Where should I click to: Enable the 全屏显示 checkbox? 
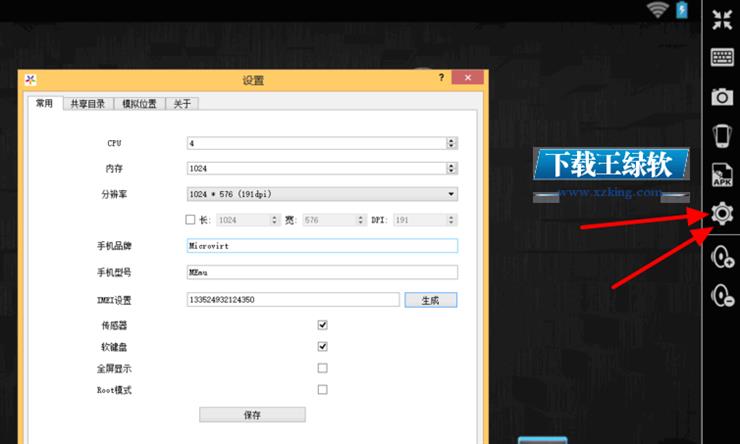322,368
